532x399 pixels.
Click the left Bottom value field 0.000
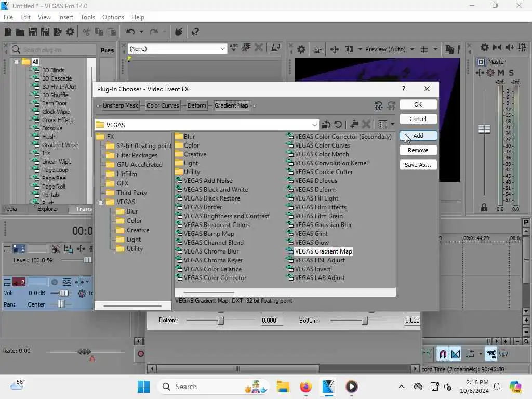coord(271,320)
